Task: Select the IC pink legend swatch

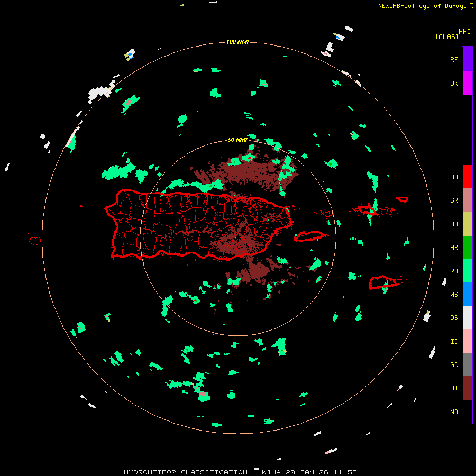Action: [x=467, y=341]
